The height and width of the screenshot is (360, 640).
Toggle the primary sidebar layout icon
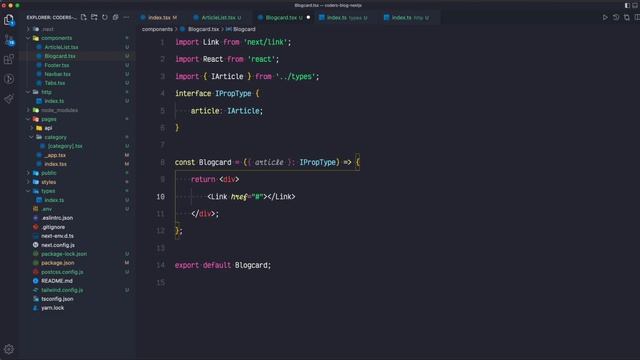coord(627,5)
